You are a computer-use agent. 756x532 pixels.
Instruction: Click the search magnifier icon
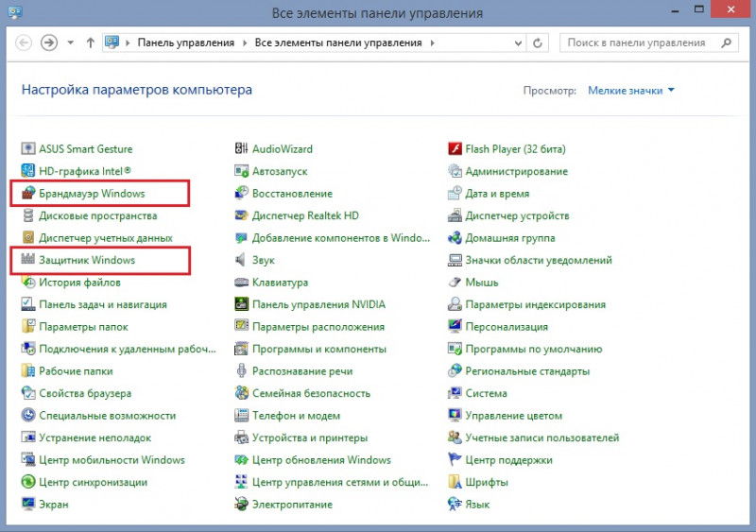726,43
